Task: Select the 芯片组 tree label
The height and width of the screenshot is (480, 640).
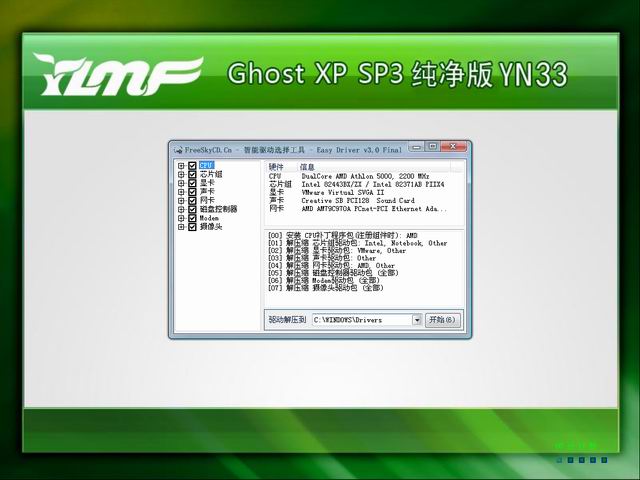Action: click(211, 174)
